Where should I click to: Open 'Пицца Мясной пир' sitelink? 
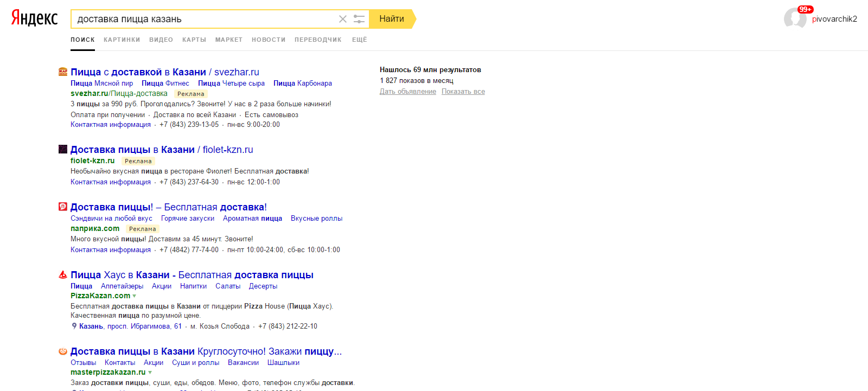click(x=101, y=83)
